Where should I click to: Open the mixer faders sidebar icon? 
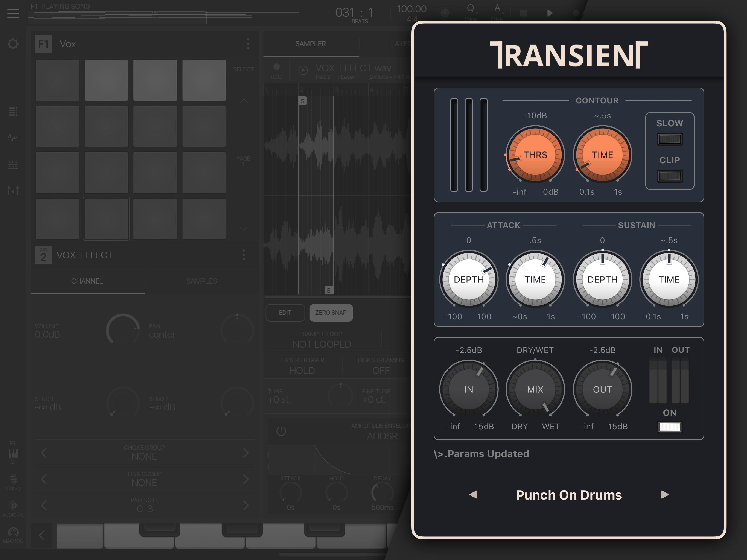[13, 190]
